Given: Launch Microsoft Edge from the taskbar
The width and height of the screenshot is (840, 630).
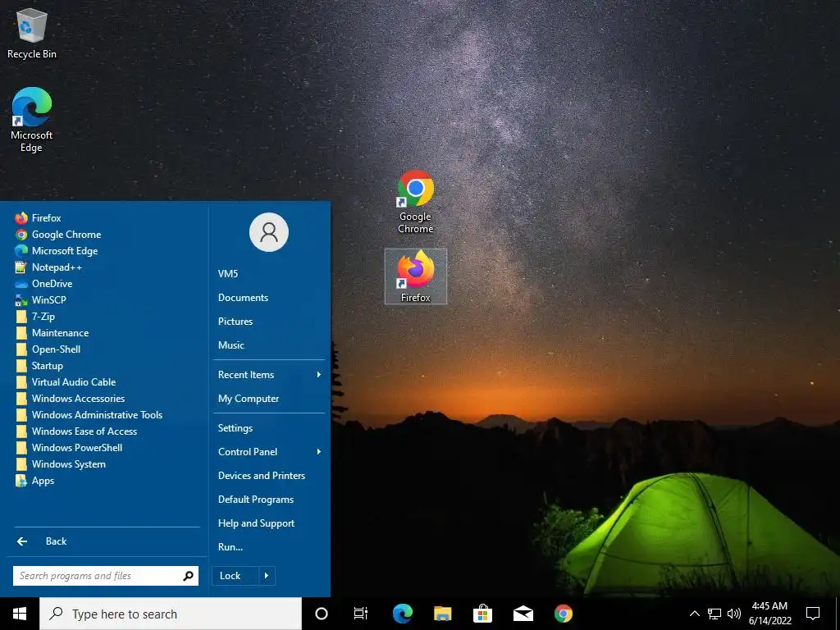Looking at the screenshot, I should tap(402, 614).
